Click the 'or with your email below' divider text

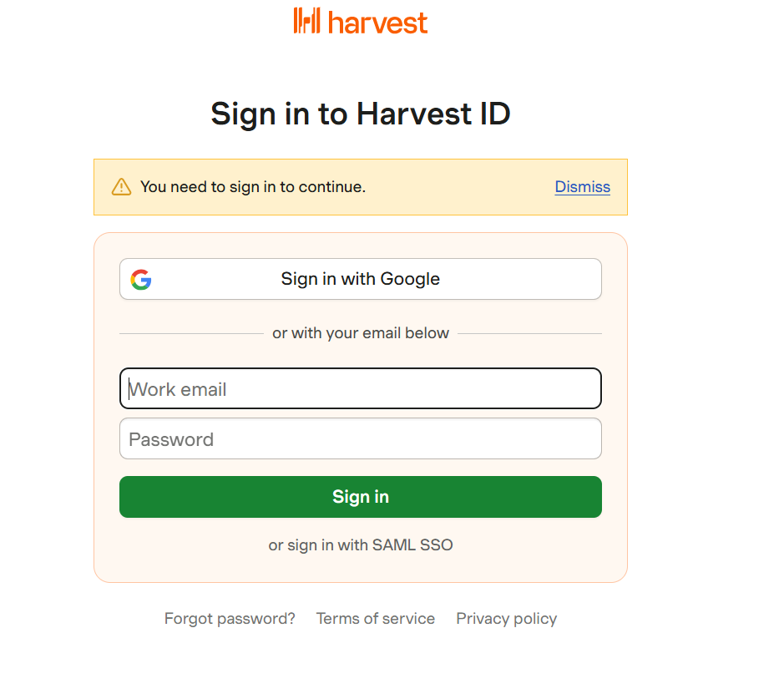(x=360, y=333)
